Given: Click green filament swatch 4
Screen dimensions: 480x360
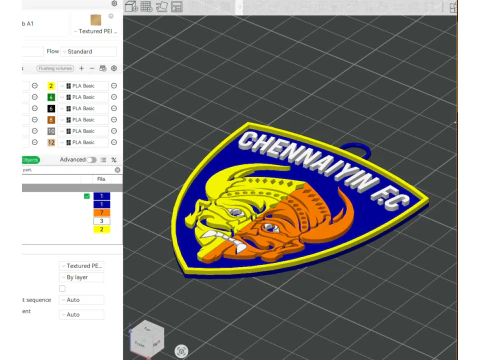Looking at the screenshot, I should [51, 97].
